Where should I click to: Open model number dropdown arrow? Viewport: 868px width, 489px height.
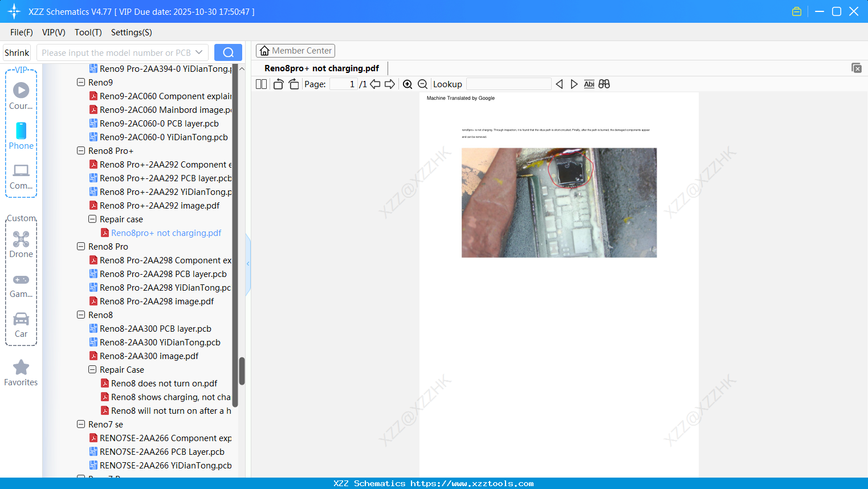click(199, 52)
